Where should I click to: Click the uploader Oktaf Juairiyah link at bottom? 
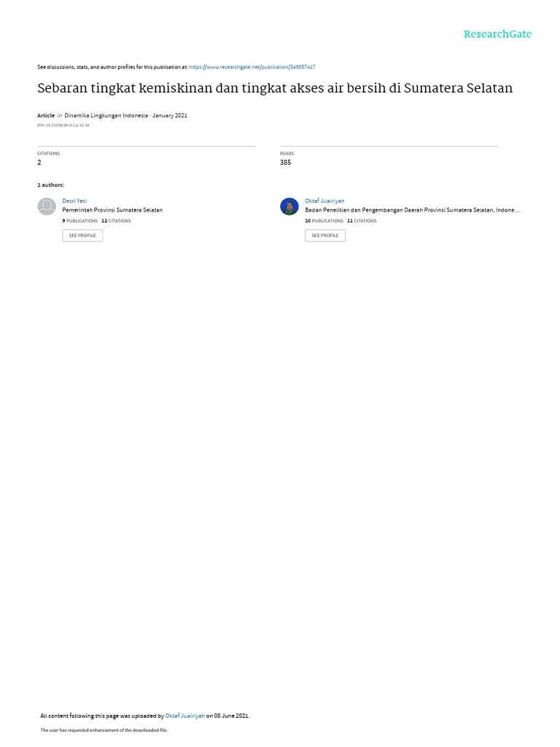(x=184, y=716)
